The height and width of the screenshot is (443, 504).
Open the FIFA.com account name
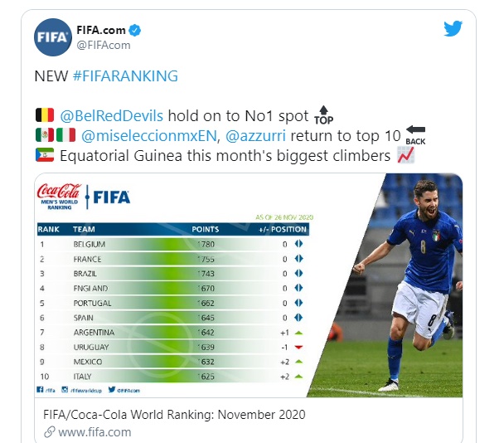pyautogui.click(x=100, y=31)
